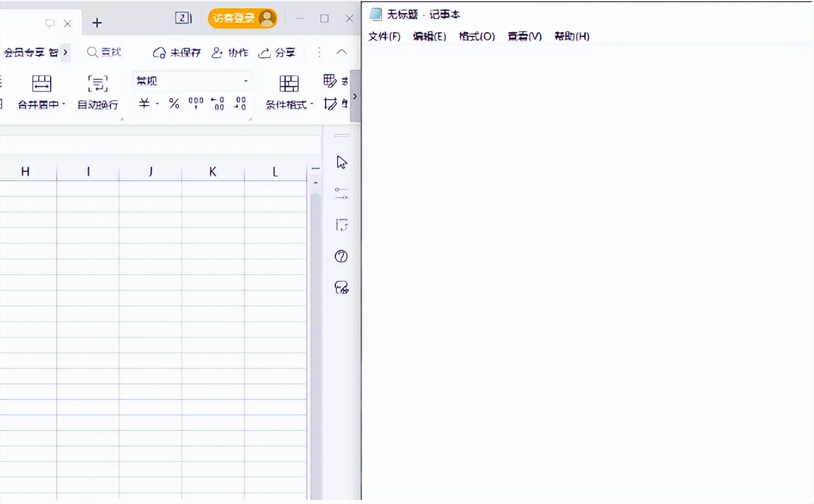Open the 文件(F) menu in Notepad
Screen dimensions: 814x504
click(x=384, y=36)
